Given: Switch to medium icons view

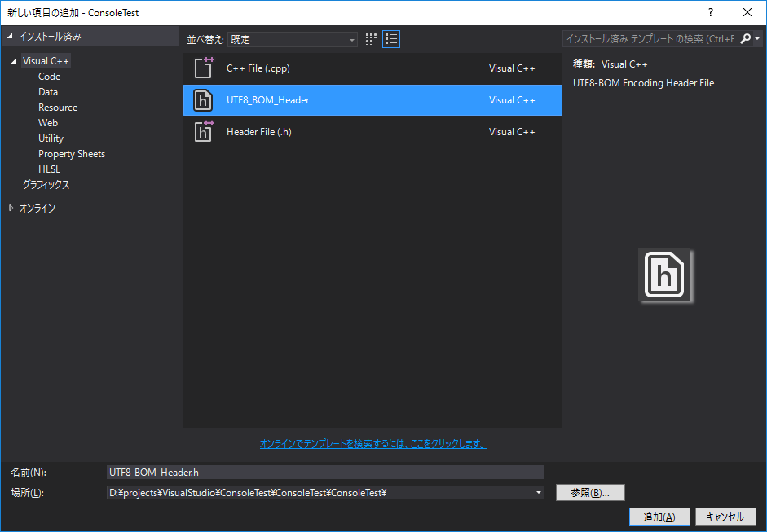Looking at the screenshot, I should pos(371,38).
